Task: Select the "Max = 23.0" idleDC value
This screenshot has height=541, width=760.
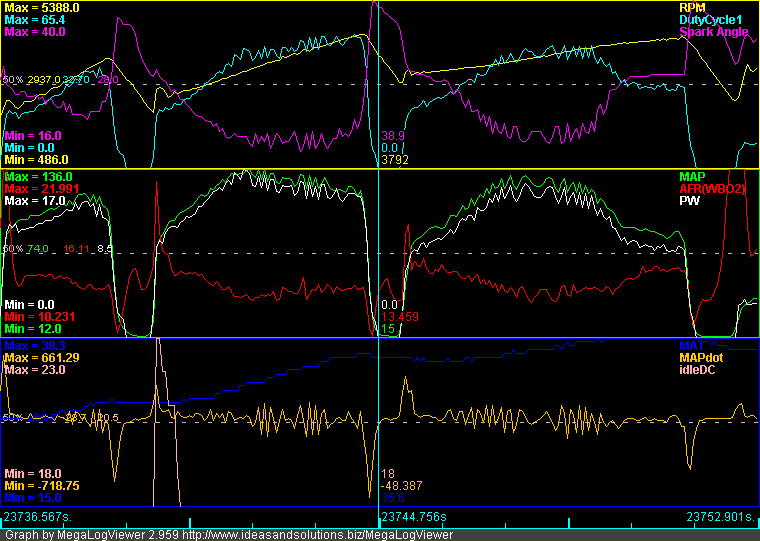Action: point(34,370)
